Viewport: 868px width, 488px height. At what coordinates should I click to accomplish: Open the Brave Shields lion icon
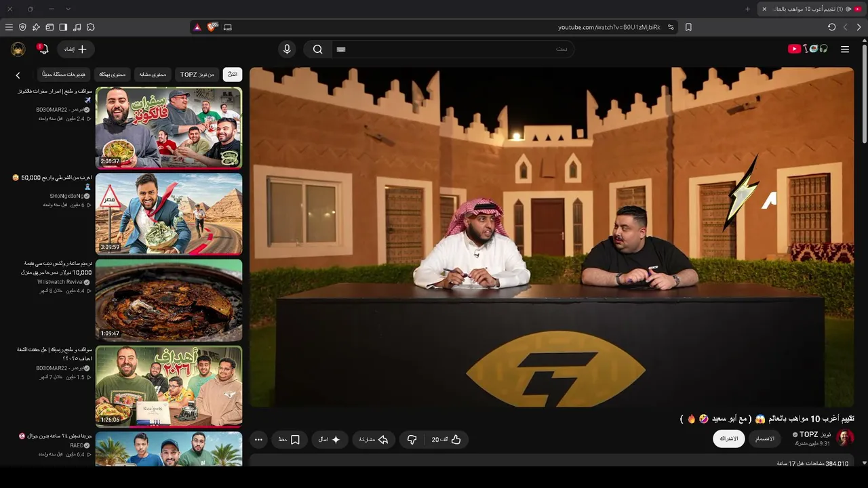click(x=212, y=27)
